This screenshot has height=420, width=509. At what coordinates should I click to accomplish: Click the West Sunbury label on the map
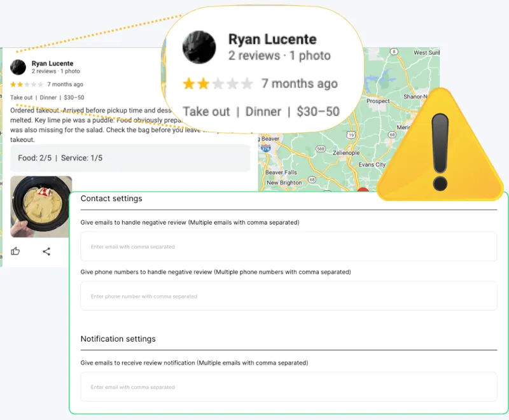[426, 53]
